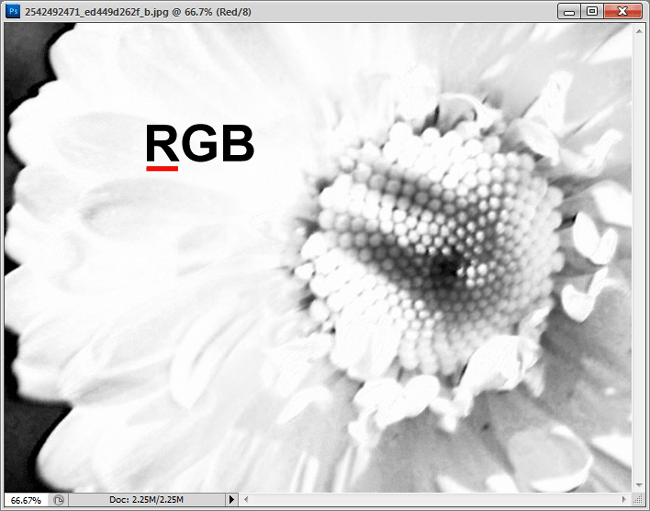Click the vertical scrollbar up arrow
The width and height of the screenshot is (650, 511).
point(639,31)
